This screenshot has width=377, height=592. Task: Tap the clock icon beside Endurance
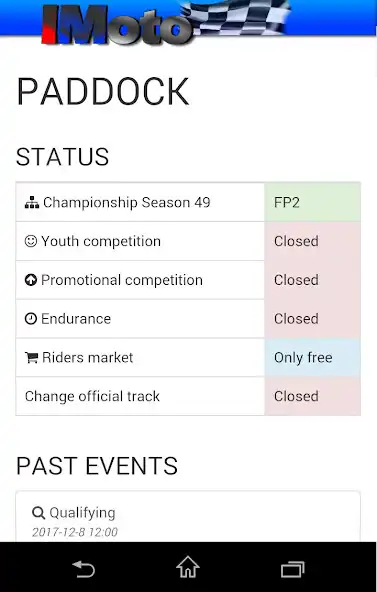(31, 319)
